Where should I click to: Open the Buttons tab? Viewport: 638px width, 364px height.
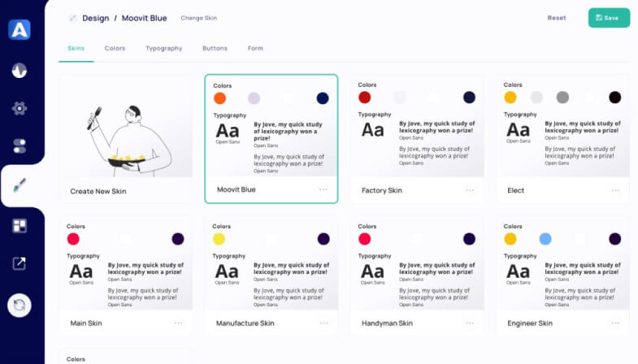(215, 48)
